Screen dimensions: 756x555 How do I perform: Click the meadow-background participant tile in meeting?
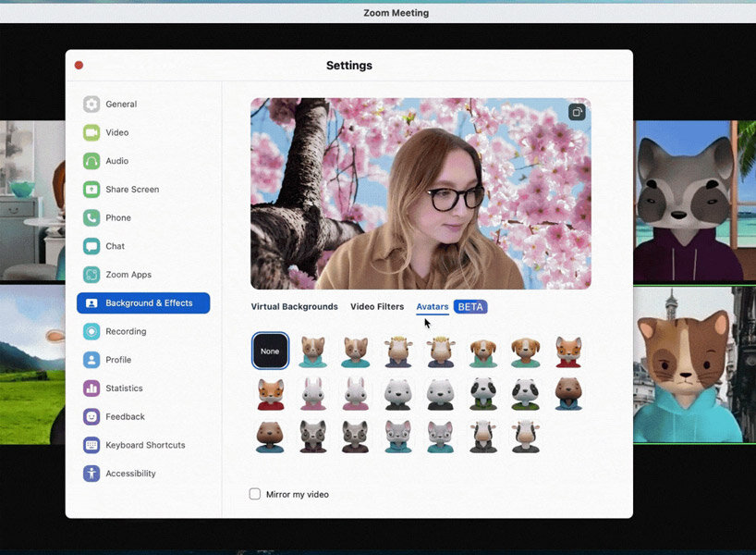(32, 364)
